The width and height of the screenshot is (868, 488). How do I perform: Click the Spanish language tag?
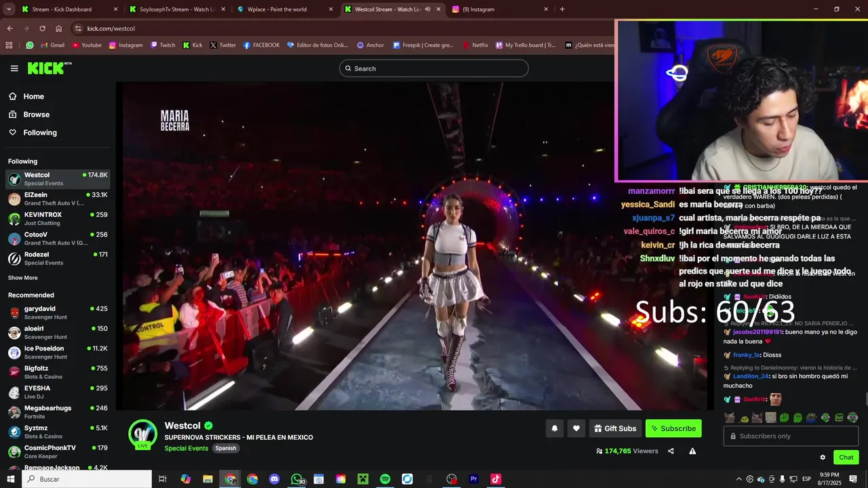click(226, 448)
